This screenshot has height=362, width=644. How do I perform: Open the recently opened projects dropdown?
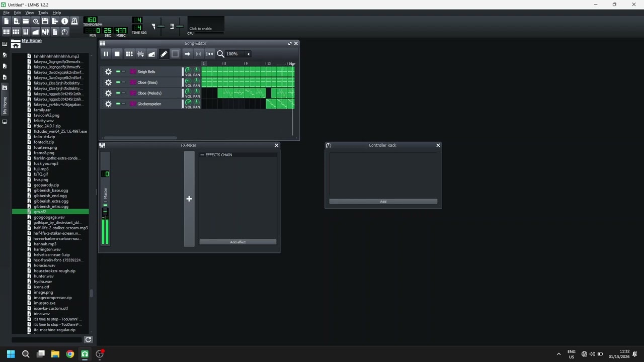[x=35, y=21]
